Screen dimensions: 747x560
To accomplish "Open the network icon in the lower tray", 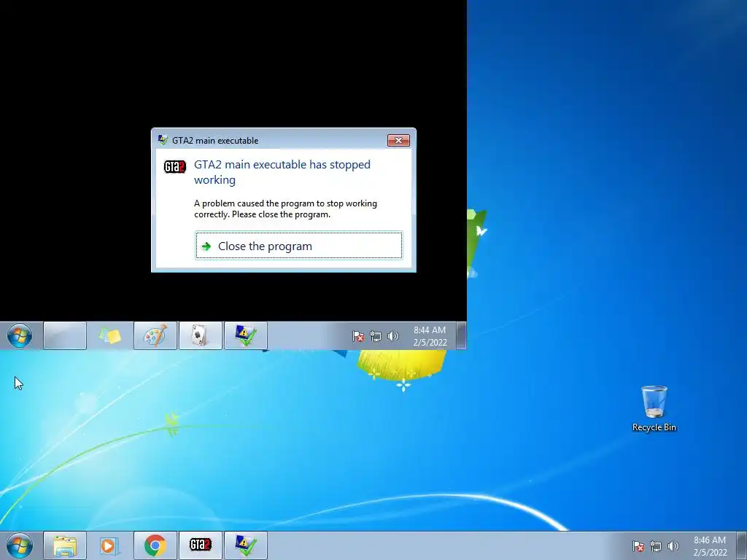I will pos(656,546).
